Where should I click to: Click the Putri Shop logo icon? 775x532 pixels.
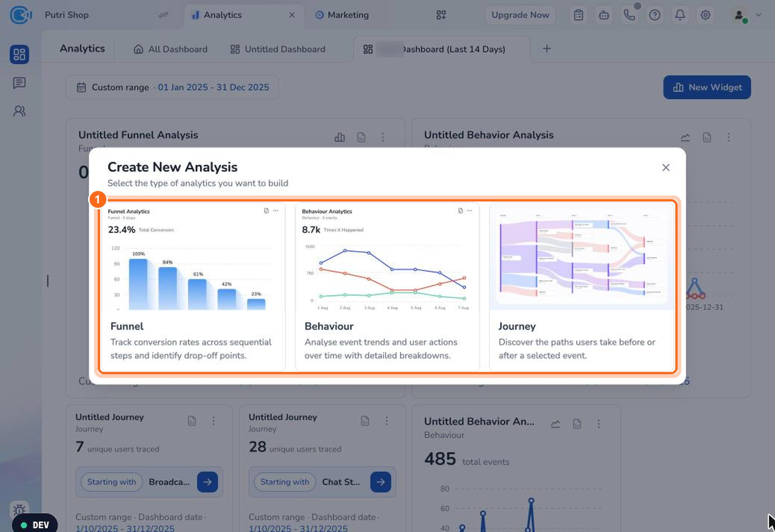click(x=21, y=15)
